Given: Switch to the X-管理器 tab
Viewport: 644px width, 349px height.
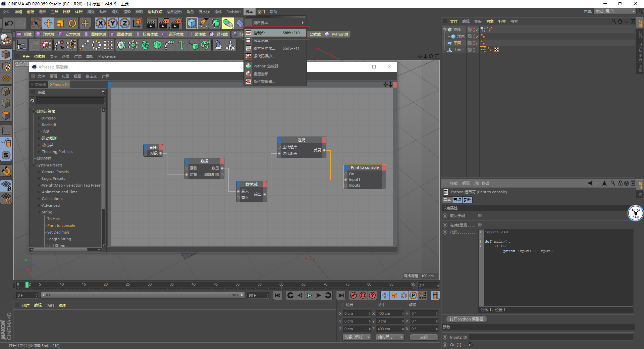Looking at the screenshot, I should click(x=38, y=85).
